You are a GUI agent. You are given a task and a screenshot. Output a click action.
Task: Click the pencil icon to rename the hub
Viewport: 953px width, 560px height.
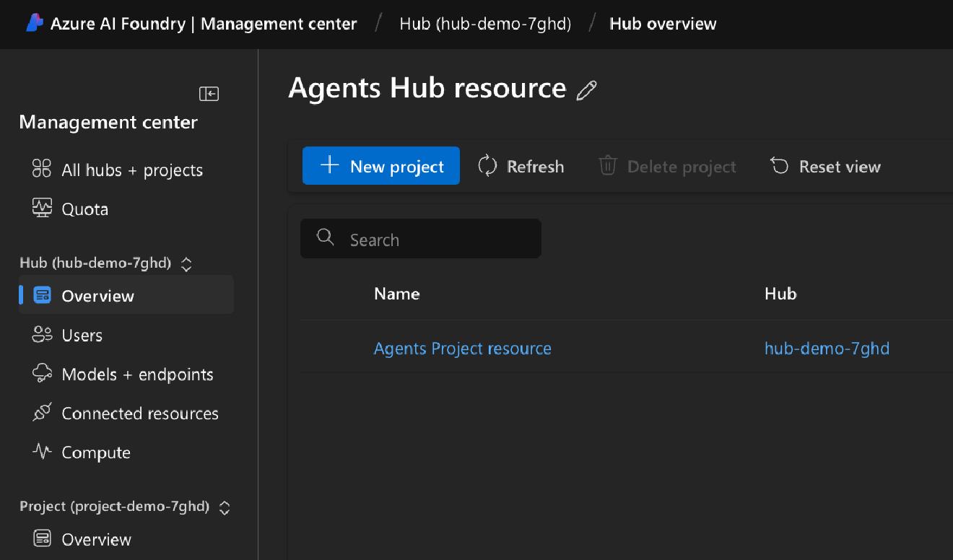(x=587, y=89)
